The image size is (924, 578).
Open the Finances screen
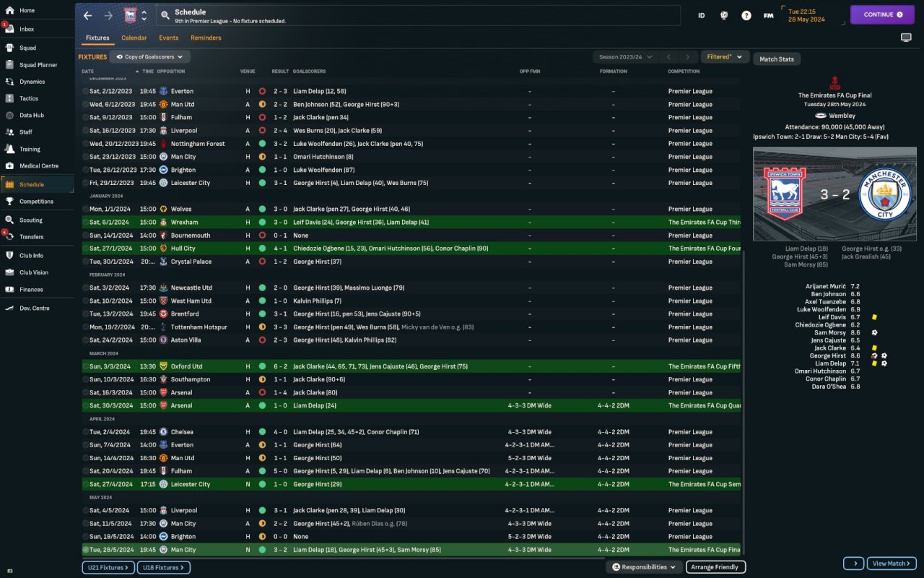[31, 289]
